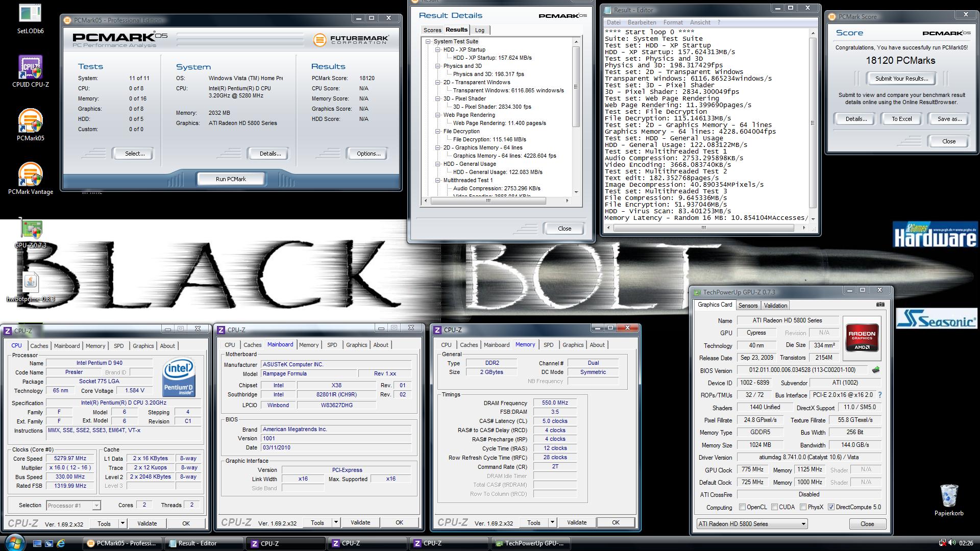Image resolution: width=980 pixels, height=551 pixels.
Task: Toggle the DirectCompute 5.0 checkbox
Action: (x=831, y=507)
